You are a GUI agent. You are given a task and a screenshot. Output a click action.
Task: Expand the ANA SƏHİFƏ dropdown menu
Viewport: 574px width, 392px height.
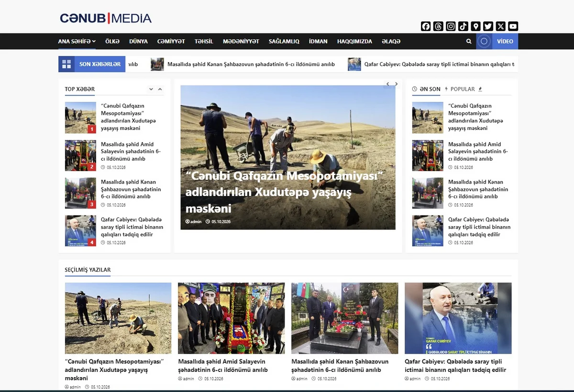(x=77, y=42)
